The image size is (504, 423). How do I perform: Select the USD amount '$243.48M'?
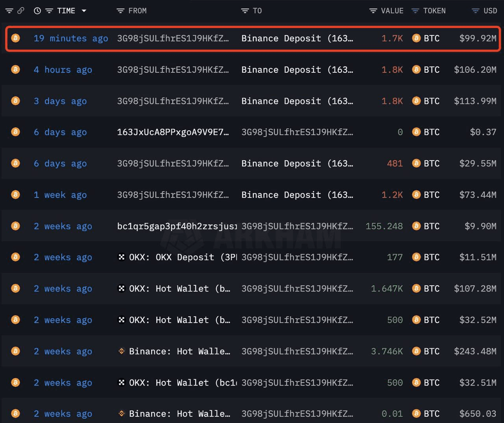(x=475, y=351)
